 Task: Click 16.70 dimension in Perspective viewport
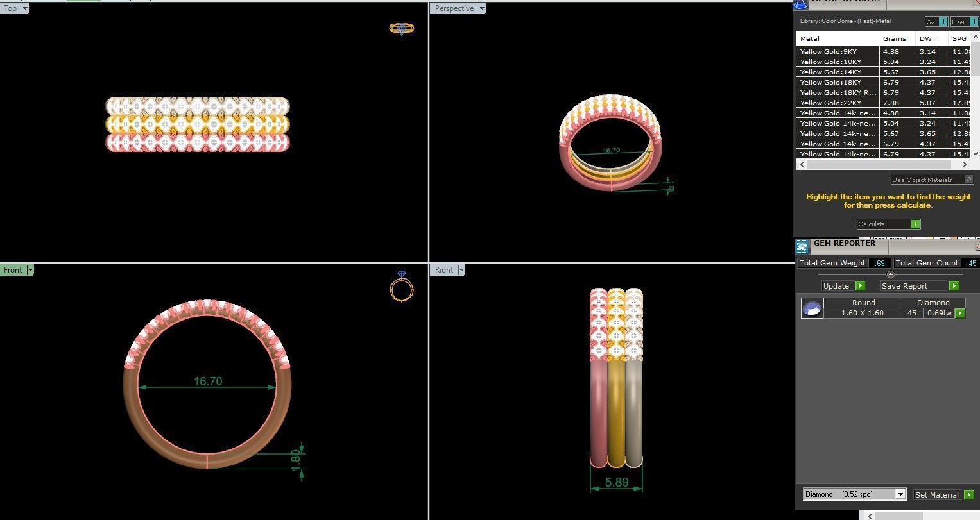pyautogui.click(x=611, y=151)
